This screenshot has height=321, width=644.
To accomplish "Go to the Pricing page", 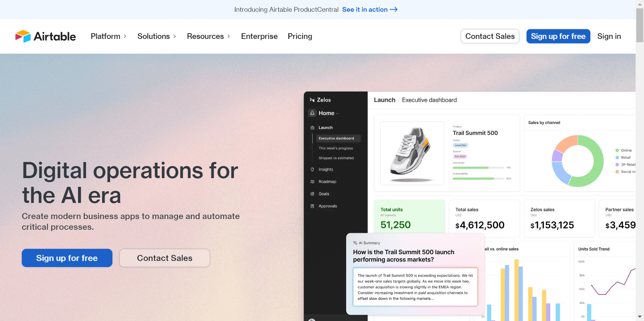I will click(x=300, y=36).
